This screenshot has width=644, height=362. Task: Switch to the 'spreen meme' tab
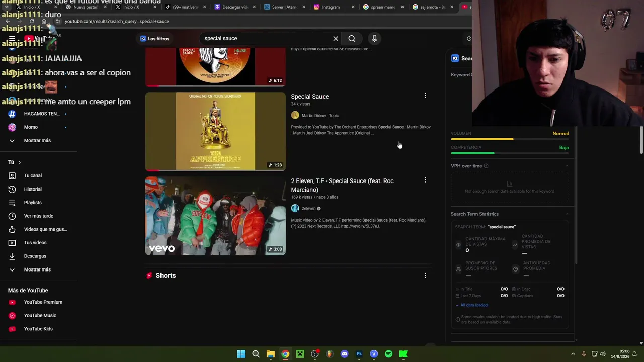point(383,7)
